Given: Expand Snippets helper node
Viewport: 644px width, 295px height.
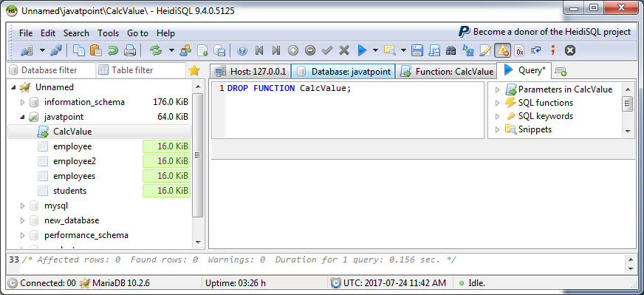Looking at the screenshot, I should (498, 129).
